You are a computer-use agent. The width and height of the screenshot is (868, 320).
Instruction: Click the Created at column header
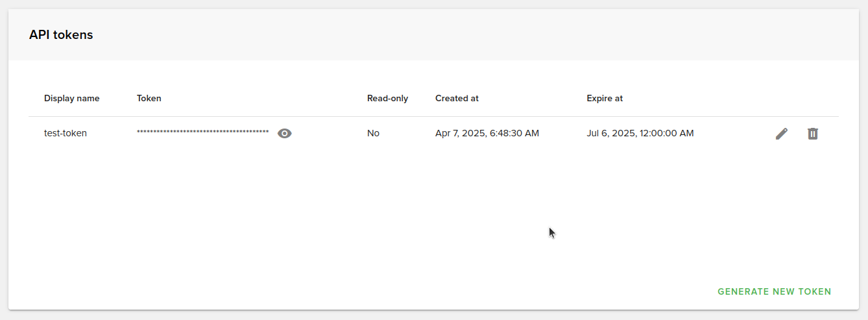[457, 98]
